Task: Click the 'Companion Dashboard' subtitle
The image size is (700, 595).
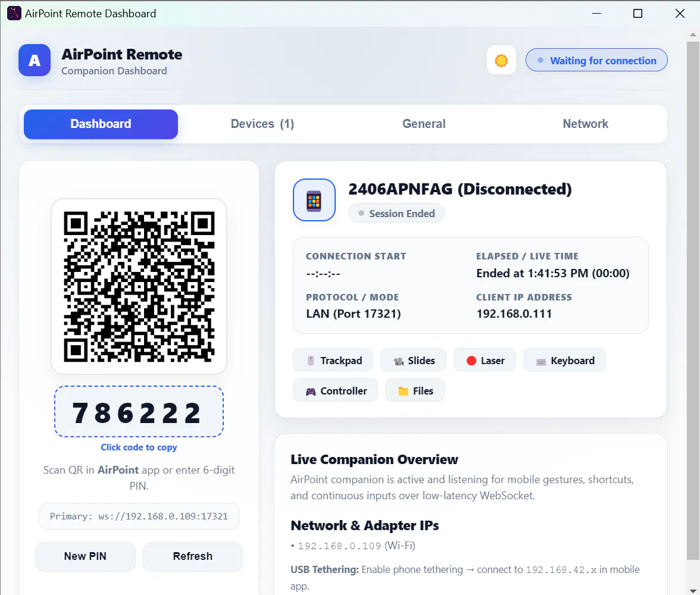Action: pyautogui.click(x=114, y=71)
